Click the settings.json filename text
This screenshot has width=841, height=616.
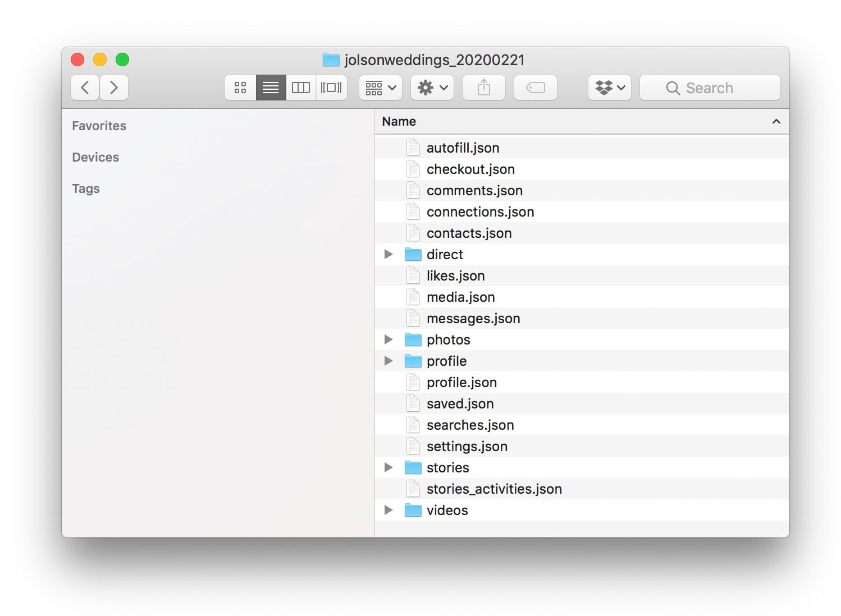coord(467,446)
